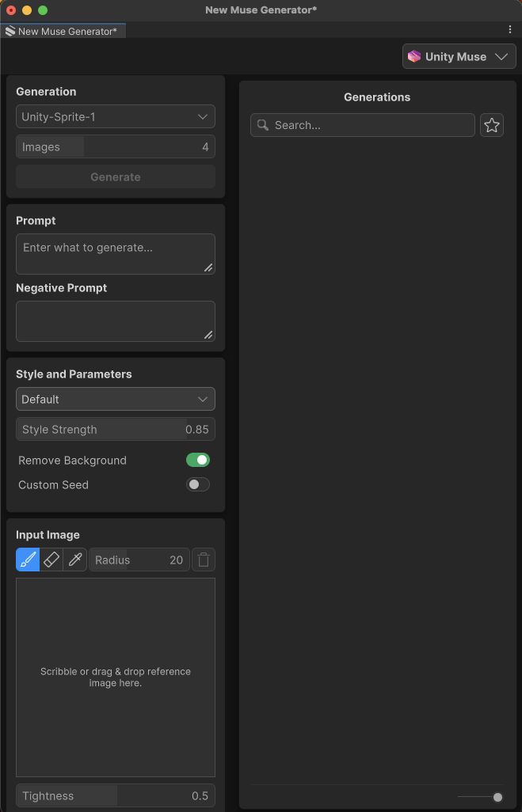Click the search magnifier icon
The width and height of the screenshot is (522, 812).
tap(264, 125)
